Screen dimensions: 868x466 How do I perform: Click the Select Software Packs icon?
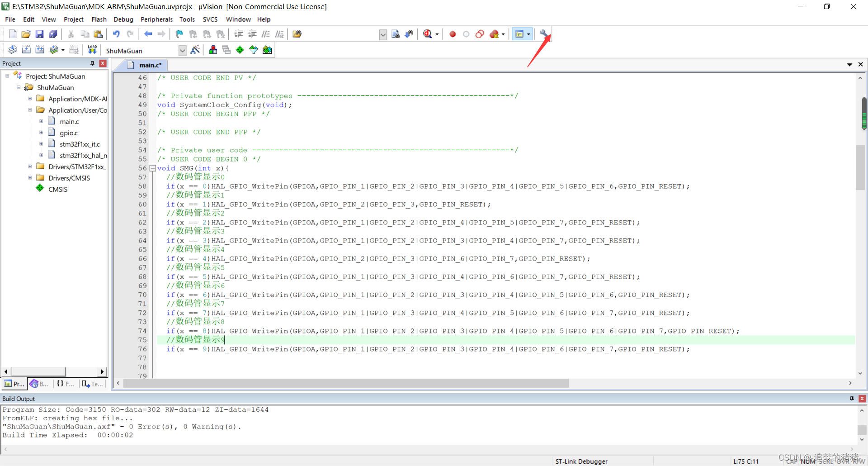click(254, 50)
